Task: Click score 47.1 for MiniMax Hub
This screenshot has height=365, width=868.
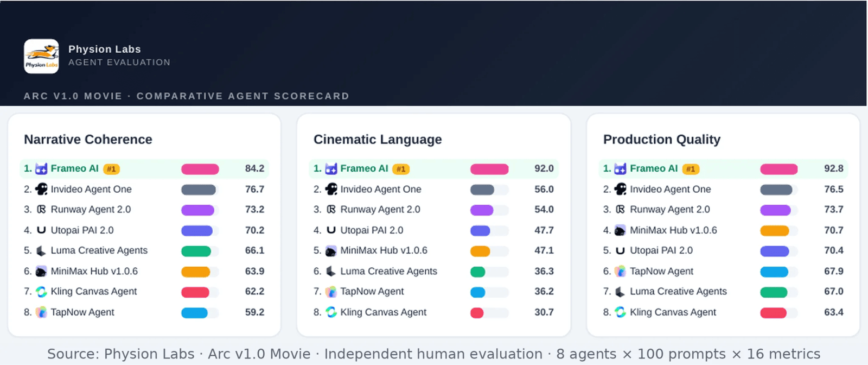Action: point(544,250)
